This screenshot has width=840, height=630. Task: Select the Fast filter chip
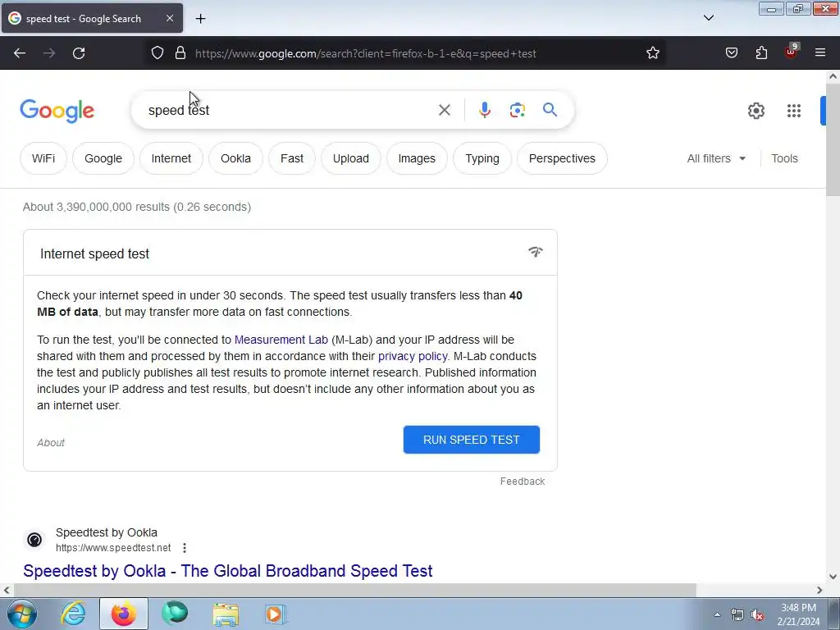[292, 158]
